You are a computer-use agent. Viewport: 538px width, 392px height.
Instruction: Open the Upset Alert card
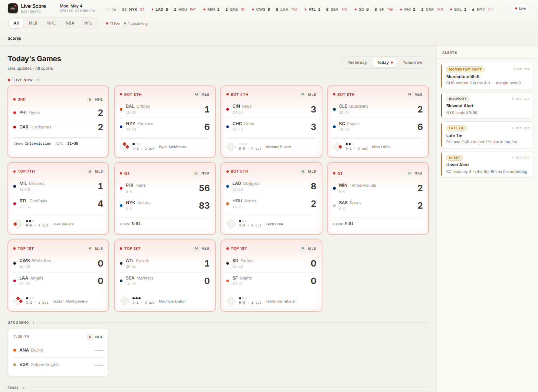pos(488,164)
